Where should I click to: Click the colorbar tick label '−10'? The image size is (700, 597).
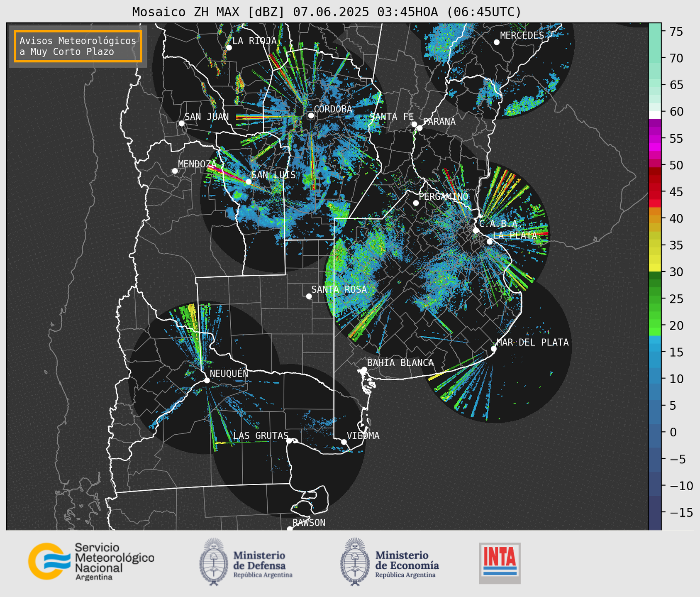[681, 486]
